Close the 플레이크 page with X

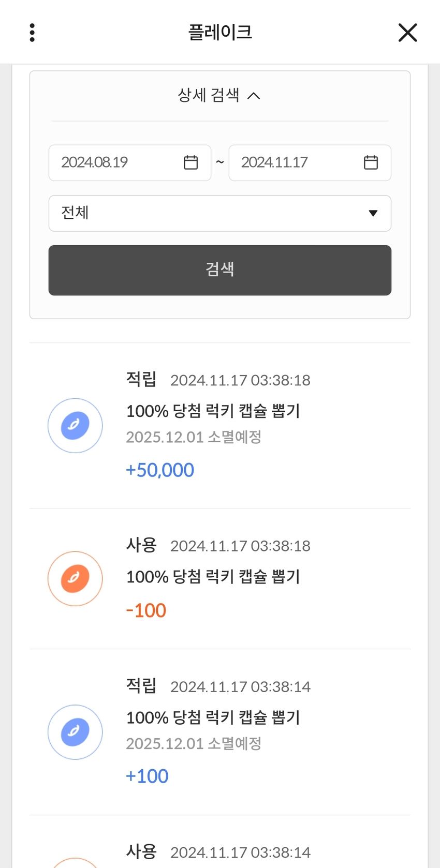407,32
